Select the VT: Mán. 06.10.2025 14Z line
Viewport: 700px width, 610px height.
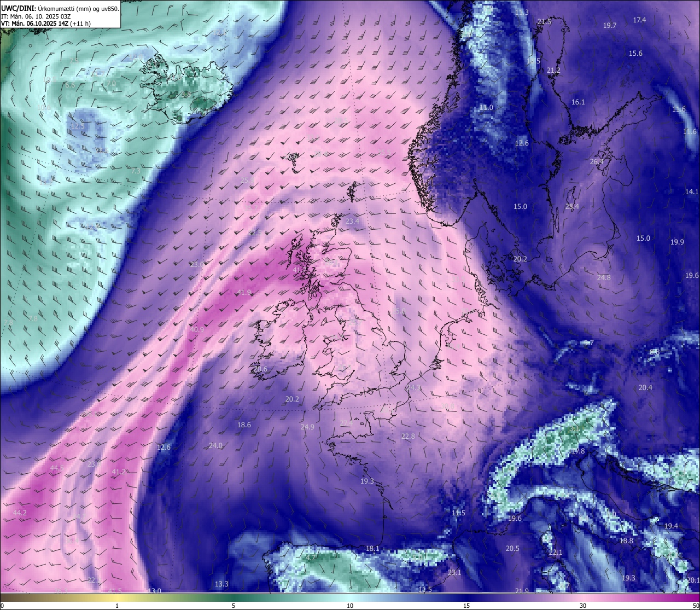(x=46, y=24)
